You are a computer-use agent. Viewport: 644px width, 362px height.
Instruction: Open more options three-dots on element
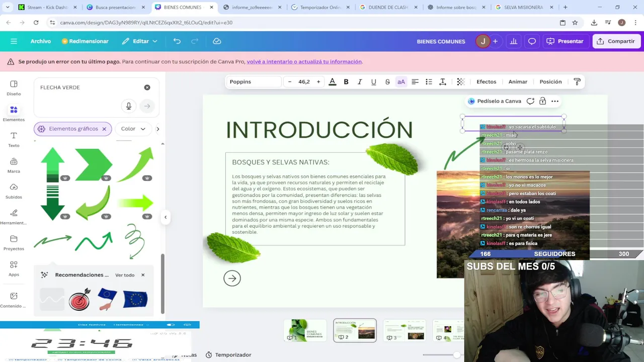[555, 101]
